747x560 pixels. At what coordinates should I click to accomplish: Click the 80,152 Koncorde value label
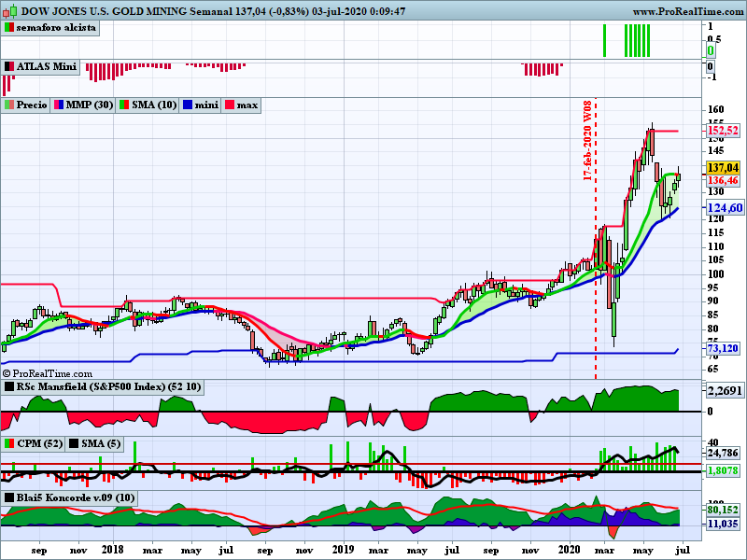pyautogui.click(x=723, y=510)
